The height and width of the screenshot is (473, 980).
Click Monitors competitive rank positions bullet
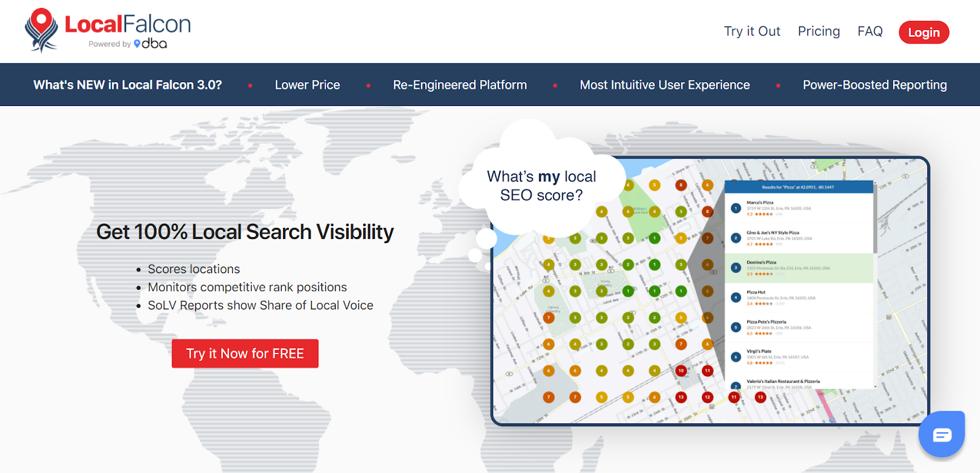[x=247, y=287]
